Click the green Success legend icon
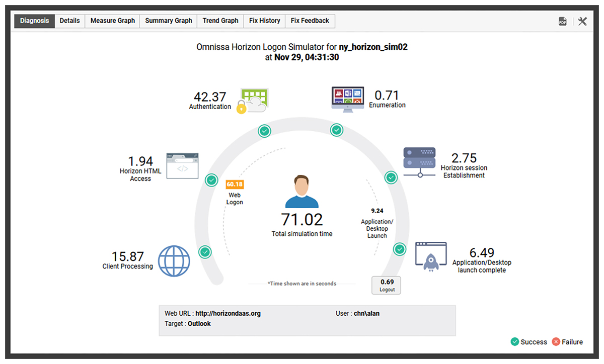604x364 pixels. click(x=514, y=342)
